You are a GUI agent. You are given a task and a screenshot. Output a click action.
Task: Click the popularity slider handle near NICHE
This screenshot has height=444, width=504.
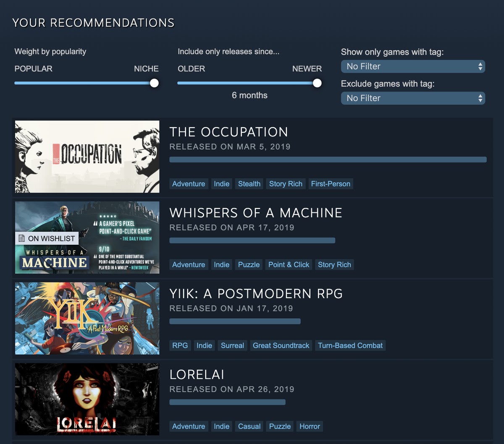[154, 83]
